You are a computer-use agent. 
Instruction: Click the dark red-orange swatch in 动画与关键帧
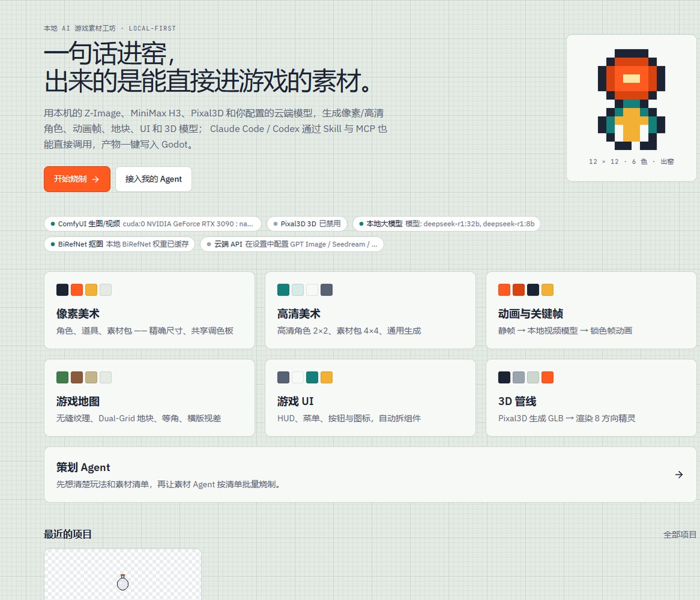click(x=518, y=290)
